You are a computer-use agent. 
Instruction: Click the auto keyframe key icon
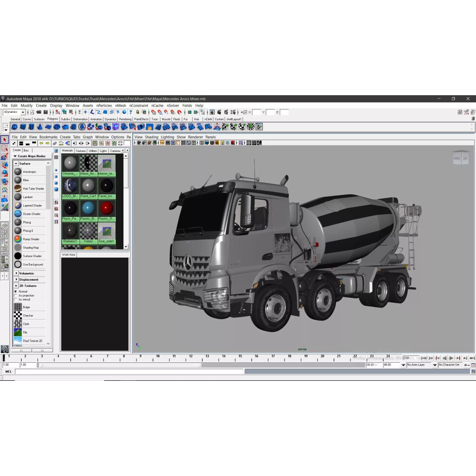point(467,364)
